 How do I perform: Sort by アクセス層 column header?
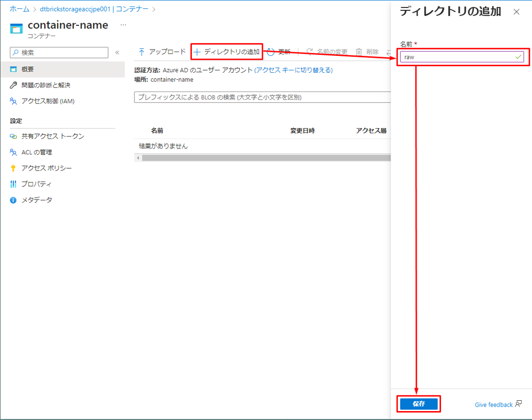pyautogui.click(x=371, y=131)
